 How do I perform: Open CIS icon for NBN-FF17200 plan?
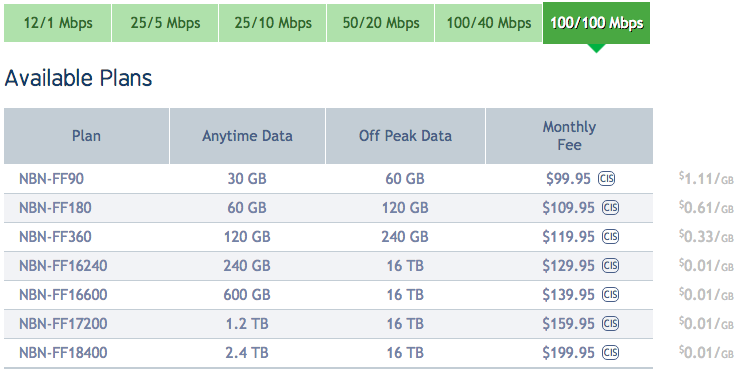tap(610, 324)
